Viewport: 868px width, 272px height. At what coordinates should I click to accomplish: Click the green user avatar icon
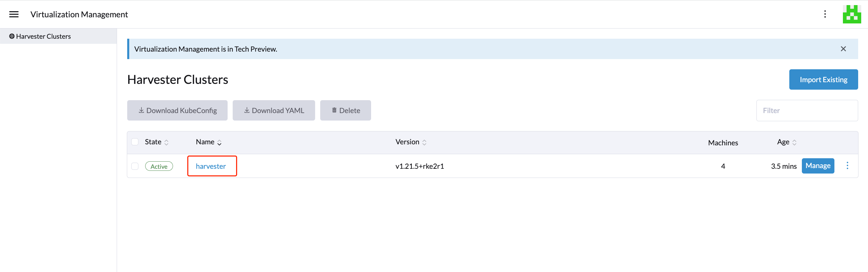click(851, 14)
